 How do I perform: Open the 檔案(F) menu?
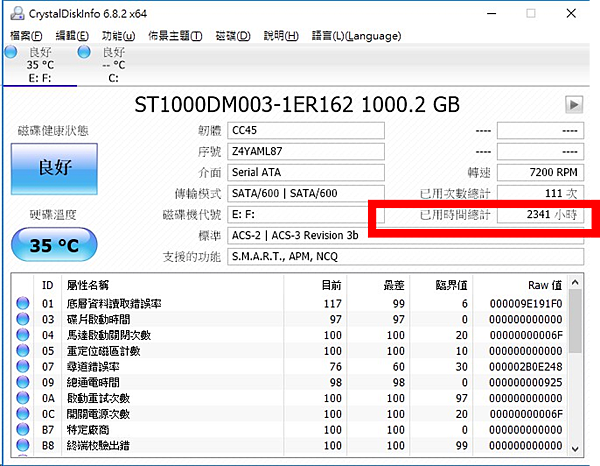coord(26,36)
